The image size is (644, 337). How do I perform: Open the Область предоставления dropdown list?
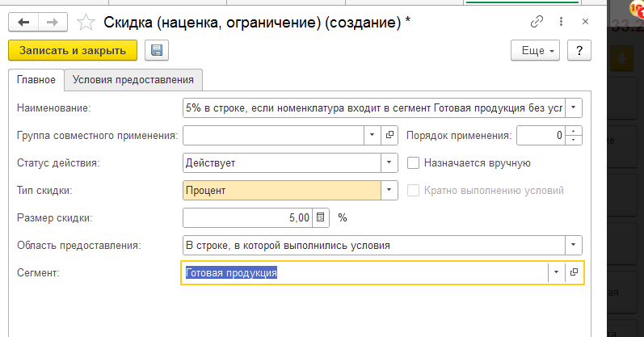click(x=573, y=245)
